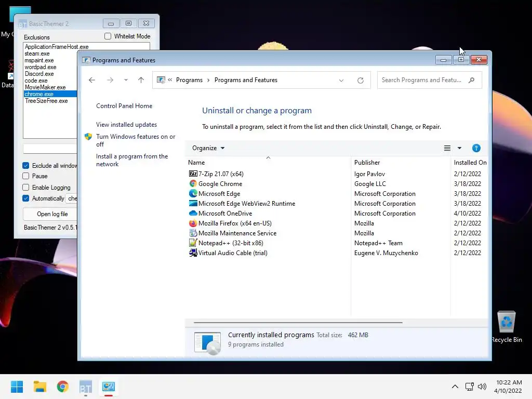Uncheck the Automatically option in BasicThemer
Viewport: 532px width, 399px height.
click(x=26, y=198)
